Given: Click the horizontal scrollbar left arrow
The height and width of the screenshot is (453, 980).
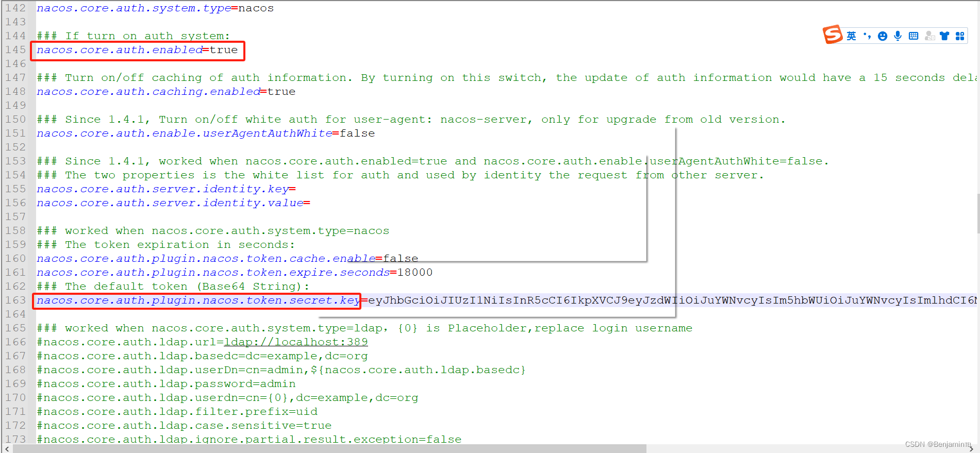Looking at the screenshot, I should point(7,449).
